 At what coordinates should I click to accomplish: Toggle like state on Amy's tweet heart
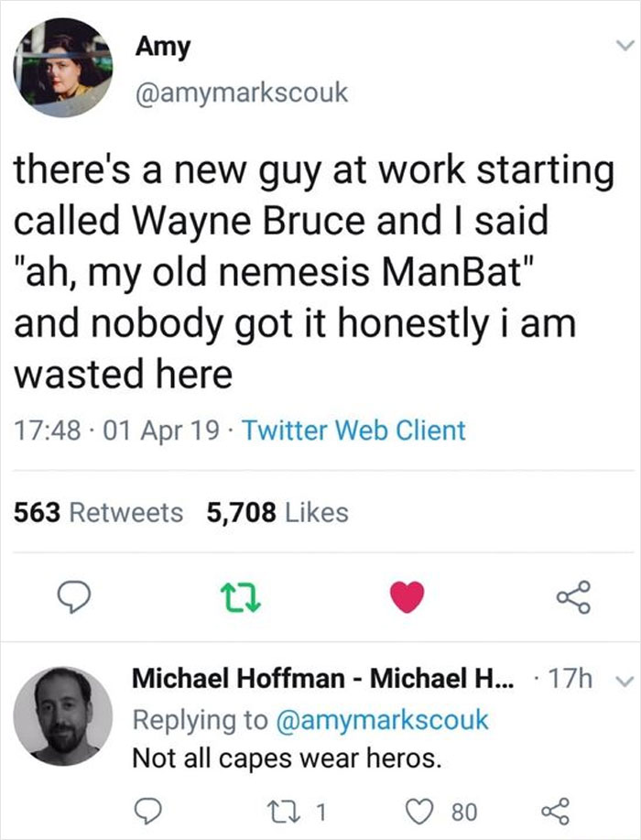click(x=407, y=595)
